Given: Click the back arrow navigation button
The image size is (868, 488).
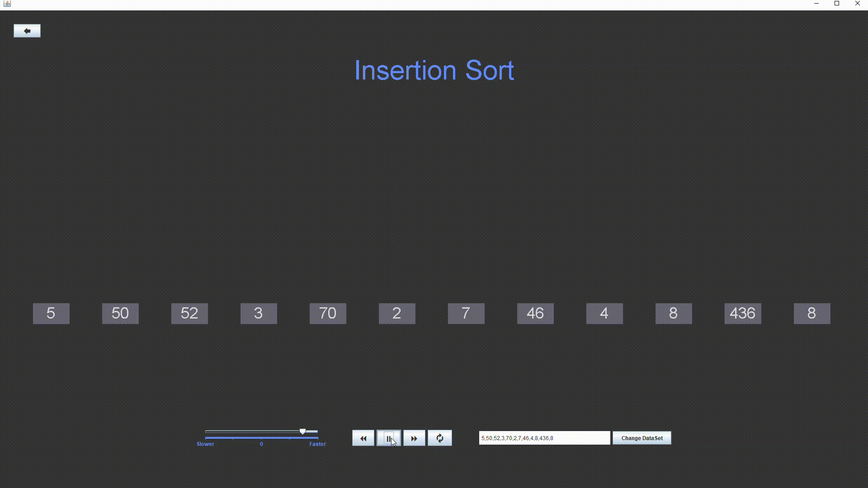Looking at the screenshot, I should point(27,30).
